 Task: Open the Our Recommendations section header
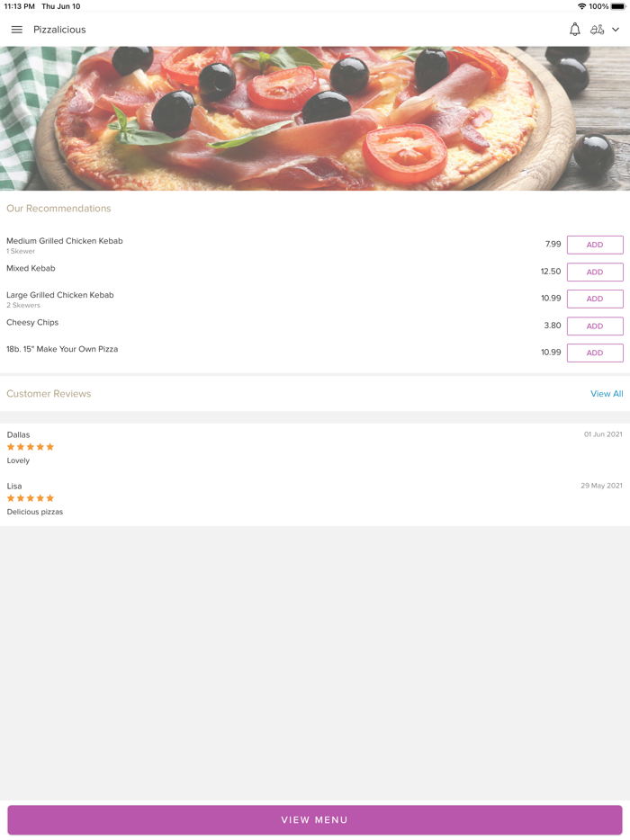coord(58,208)
